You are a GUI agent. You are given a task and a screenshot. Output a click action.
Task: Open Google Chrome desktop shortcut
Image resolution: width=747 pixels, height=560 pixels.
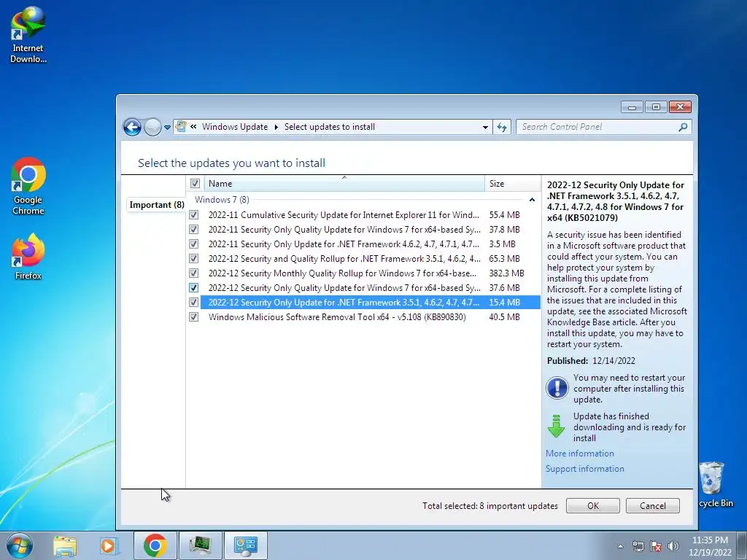(28, 186)
